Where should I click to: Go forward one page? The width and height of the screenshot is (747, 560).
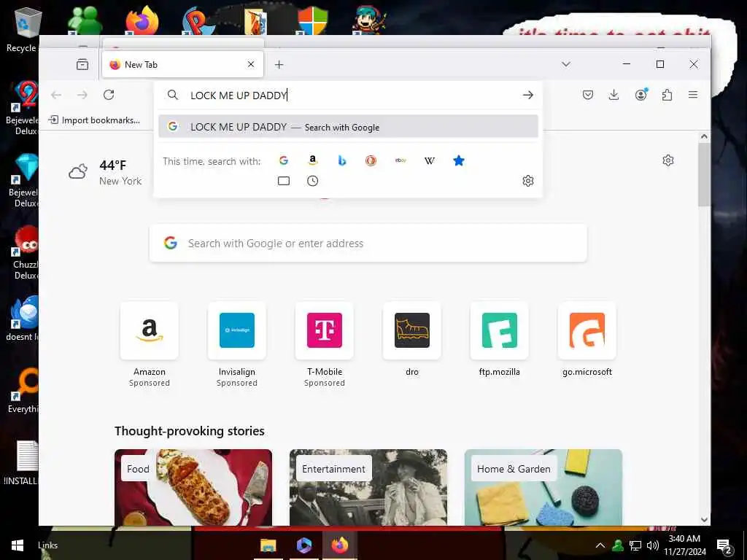(x=82, y=95)
